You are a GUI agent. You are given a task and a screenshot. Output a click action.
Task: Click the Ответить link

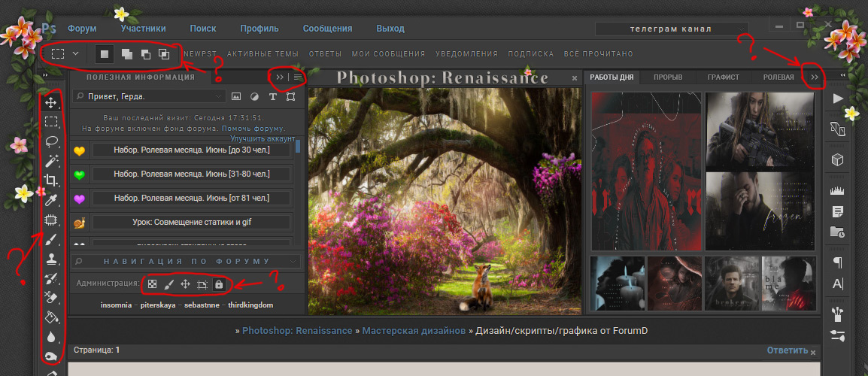pyautogui.click(x=787, y=350)
